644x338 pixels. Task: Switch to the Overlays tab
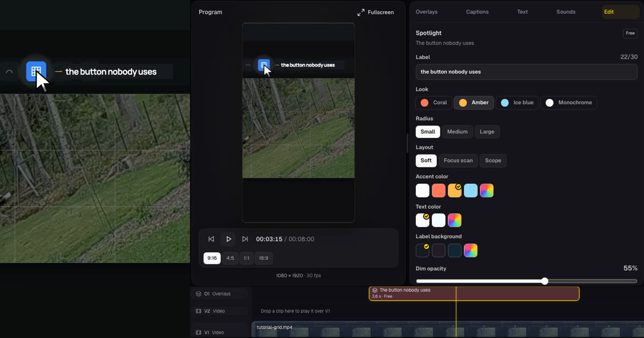coord(427,12)
